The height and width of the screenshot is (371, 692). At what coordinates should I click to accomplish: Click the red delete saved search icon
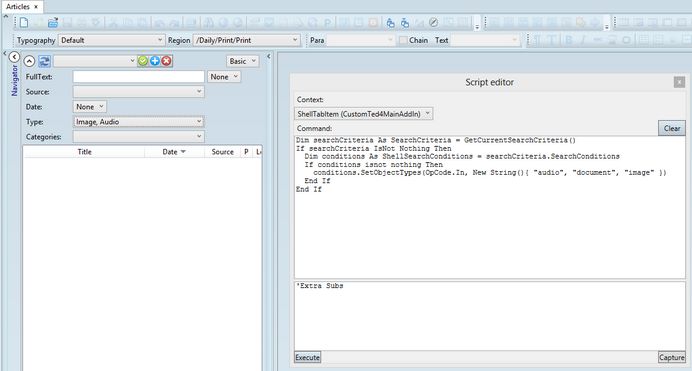click(166, 61)
